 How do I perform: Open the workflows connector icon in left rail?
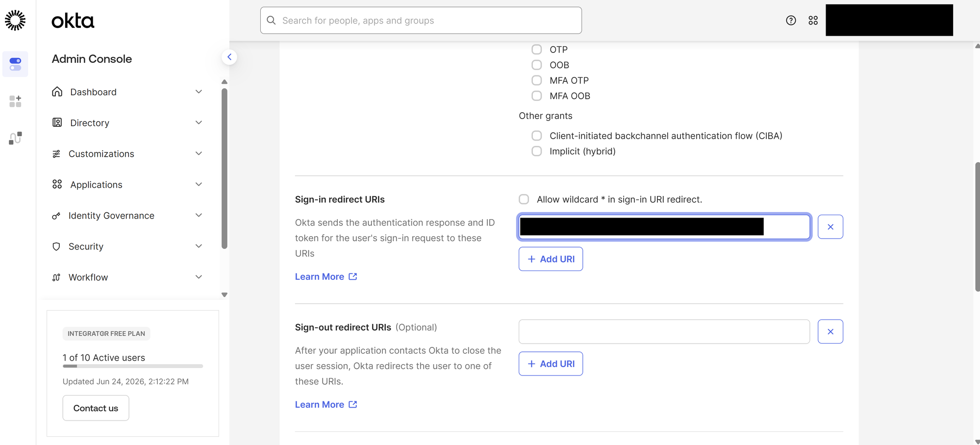tap(15, 138)
